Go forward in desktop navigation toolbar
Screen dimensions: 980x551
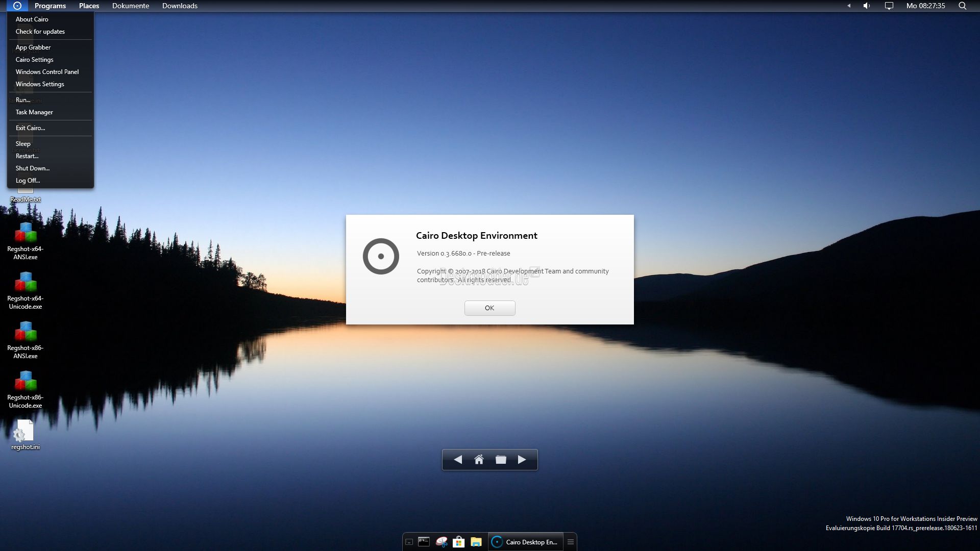[522, 460]
